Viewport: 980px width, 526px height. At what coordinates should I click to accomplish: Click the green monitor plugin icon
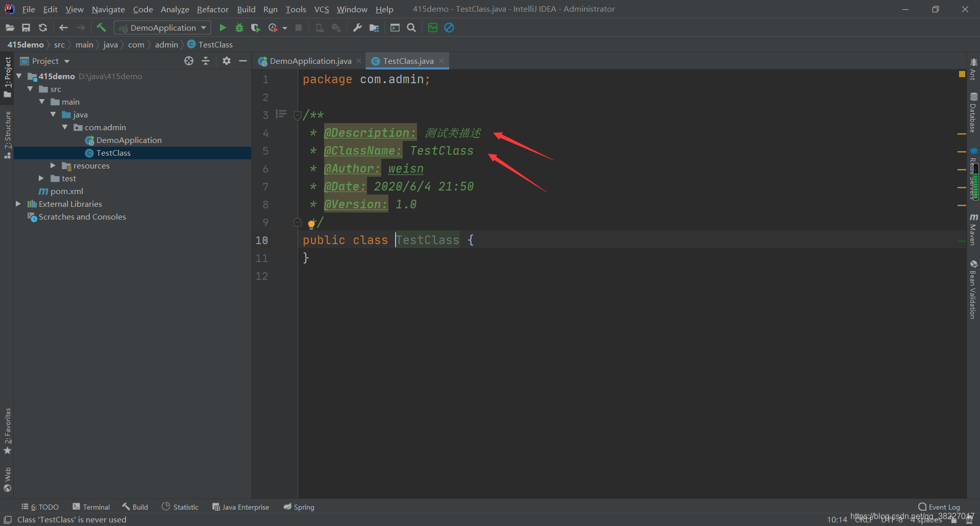(433, 28)
